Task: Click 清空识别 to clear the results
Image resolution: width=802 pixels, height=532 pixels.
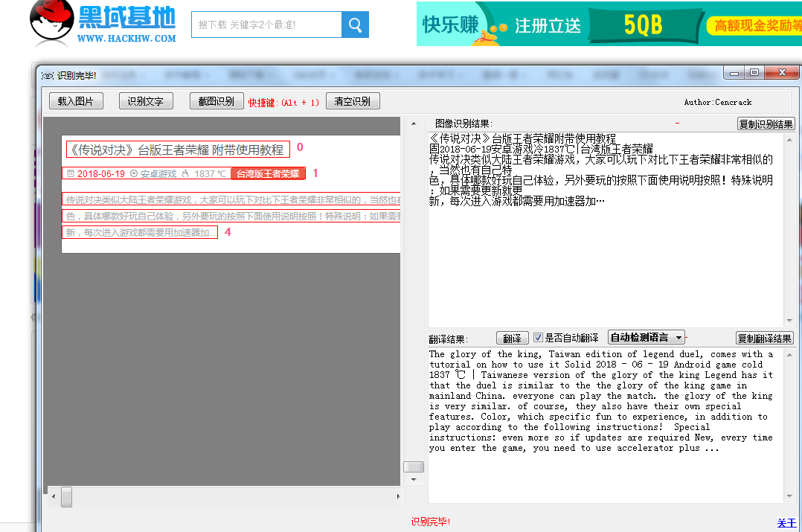Action: coord(353,101)
